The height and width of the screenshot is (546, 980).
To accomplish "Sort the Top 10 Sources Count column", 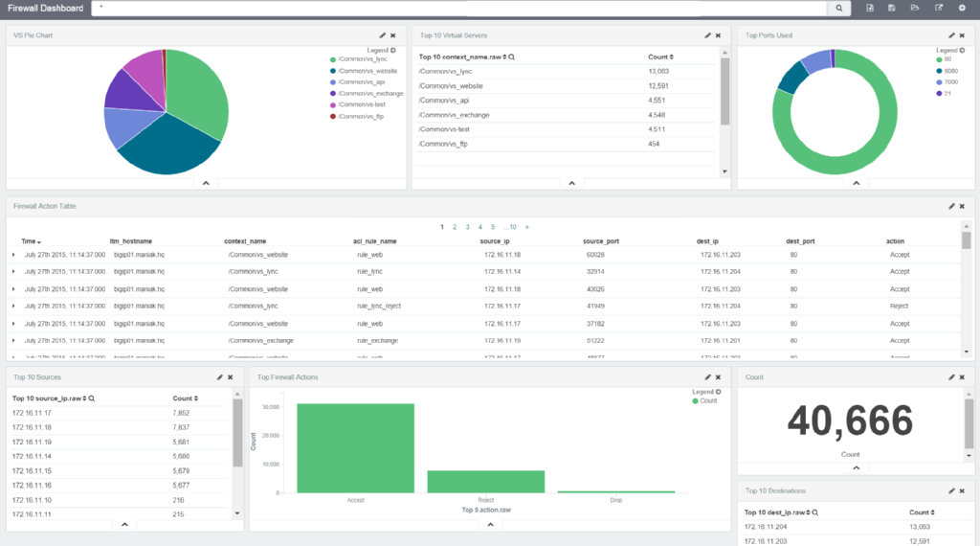I will (185, 398).
